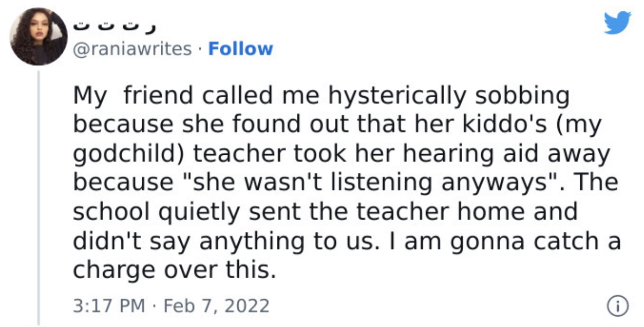644x327 pixels.
Task: Click the Twitter bird logo
Action: [x=617, y=23]
